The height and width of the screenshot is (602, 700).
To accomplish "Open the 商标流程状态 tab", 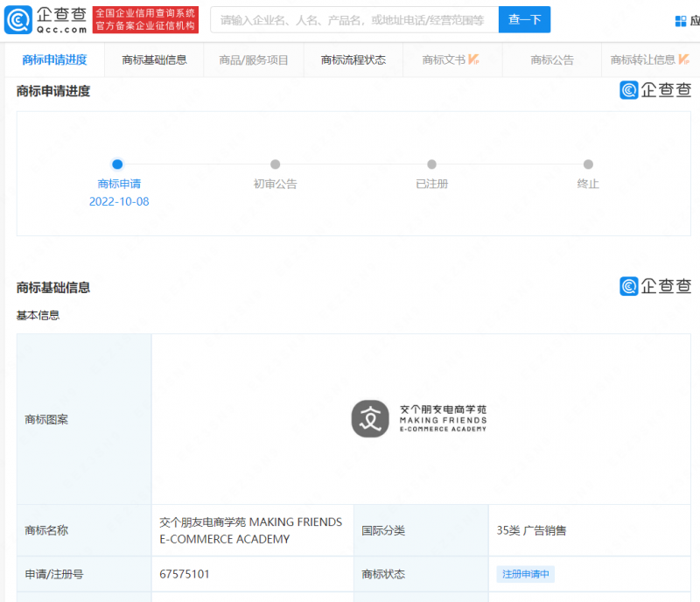I will [353, 59].
